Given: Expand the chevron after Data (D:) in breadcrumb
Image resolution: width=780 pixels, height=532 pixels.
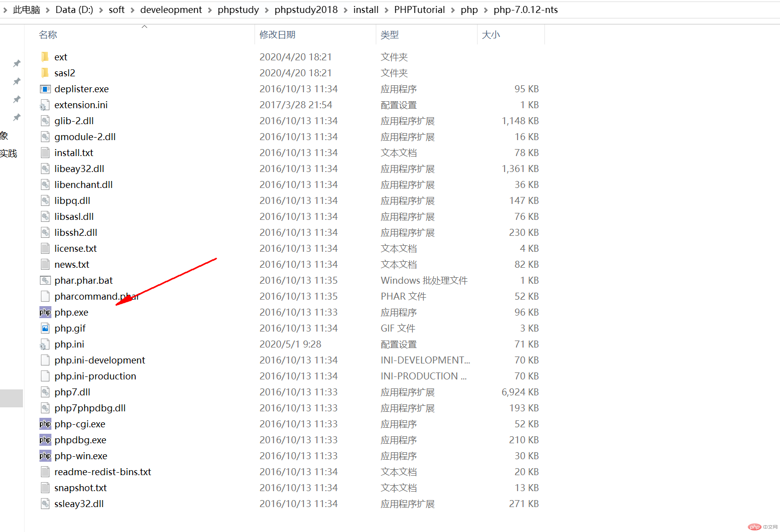Looking at the screenshot, I should coord(101,10).
